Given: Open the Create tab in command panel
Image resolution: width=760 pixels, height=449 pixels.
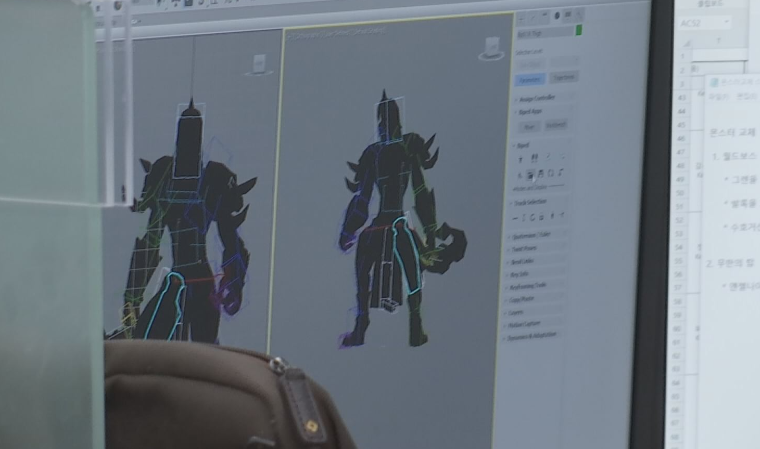Looking at the screenshot, I should coord(522,18).
